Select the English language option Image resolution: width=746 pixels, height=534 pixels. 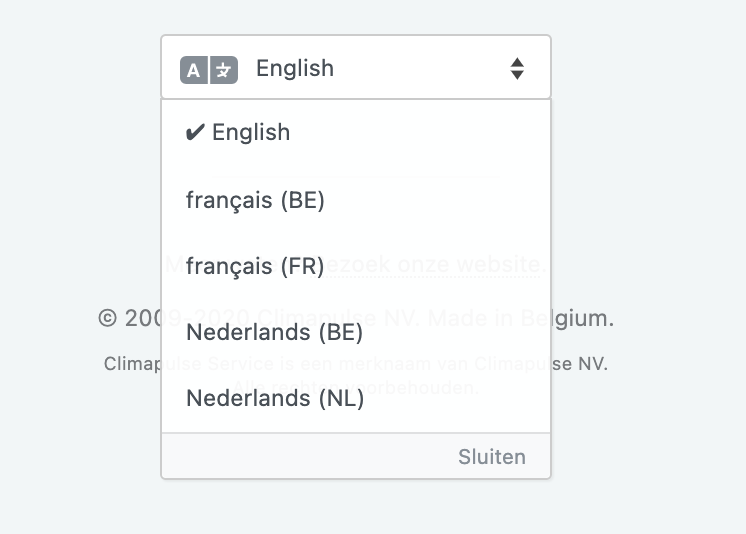(x=356, y=132)
